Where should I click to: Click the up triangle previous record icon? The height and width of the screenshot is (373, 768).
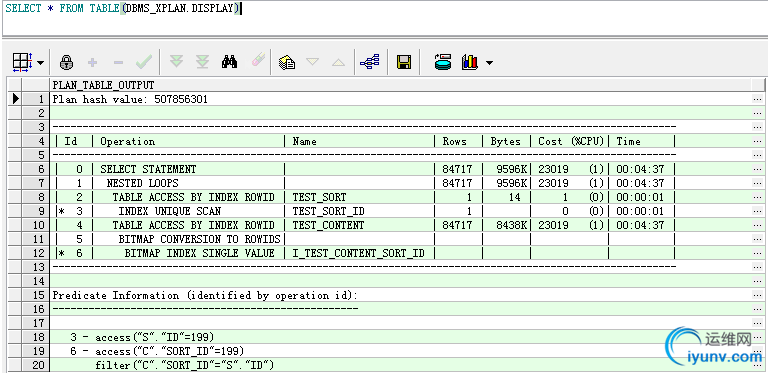(x=338, y=62)
